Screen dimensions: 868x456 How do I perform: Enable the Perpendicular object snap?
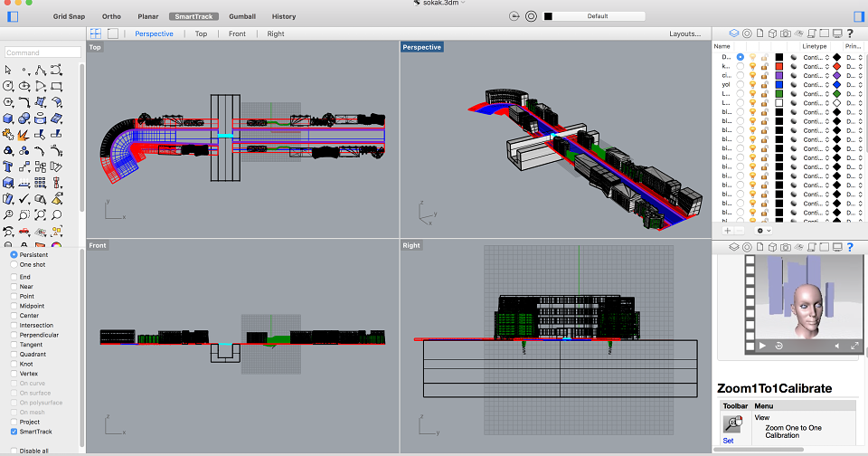tap(14, 335)
